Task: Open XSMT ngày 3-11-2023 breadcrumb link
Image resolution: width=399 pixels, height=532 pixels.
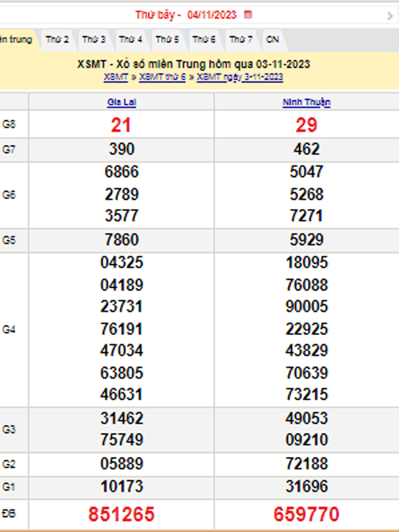Action: coord(240,77)
